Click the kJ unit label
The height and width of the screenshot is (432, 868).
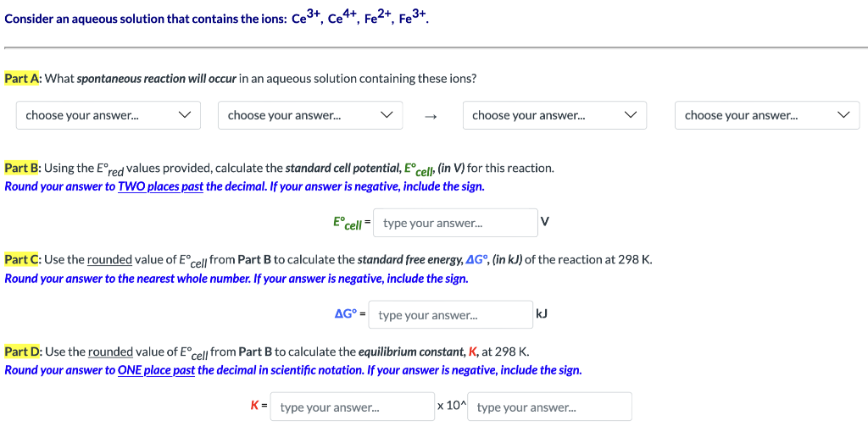pyautogui.click(x=542, y=314)
